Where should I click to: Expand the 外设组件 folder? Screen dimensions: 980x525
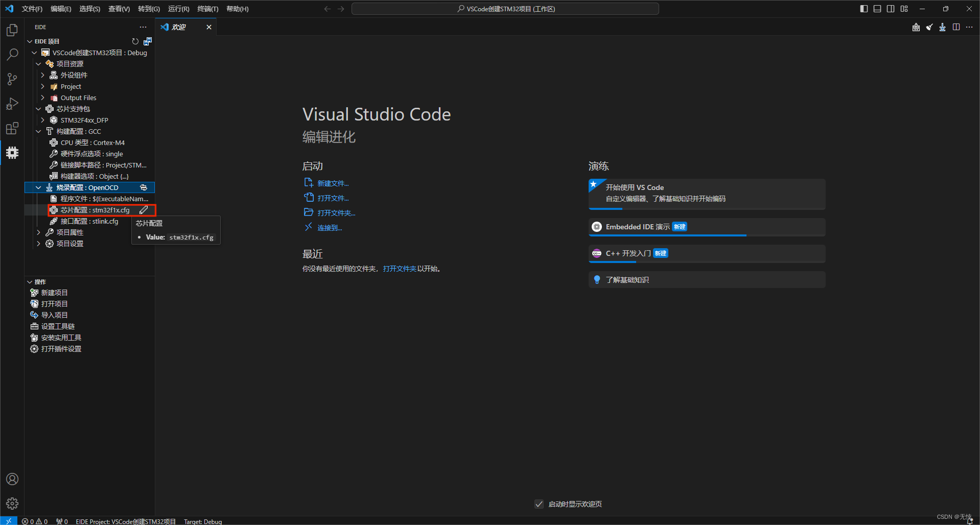[x=43, y=75]
